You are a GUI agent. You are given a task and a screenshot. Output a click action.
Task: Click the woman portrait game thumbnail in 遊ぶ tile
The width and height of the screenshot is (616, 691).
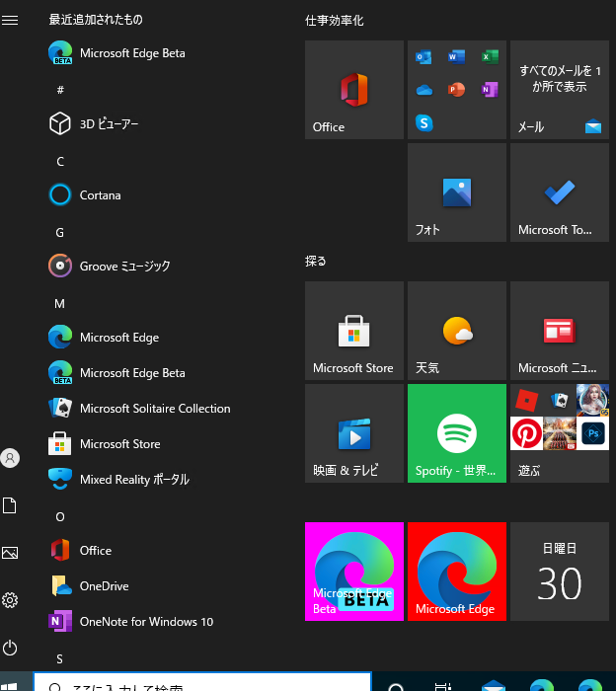(593, 400)
